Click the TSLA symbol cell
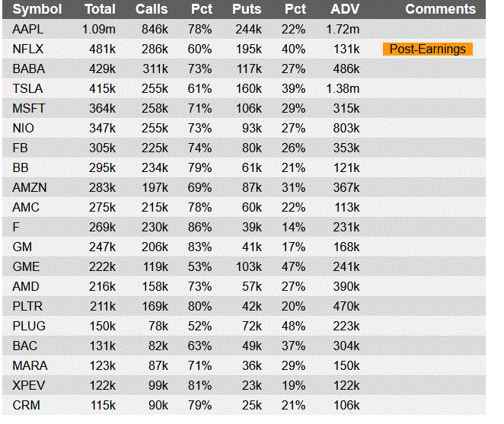The image size is (504, 424). click(28, 88)
